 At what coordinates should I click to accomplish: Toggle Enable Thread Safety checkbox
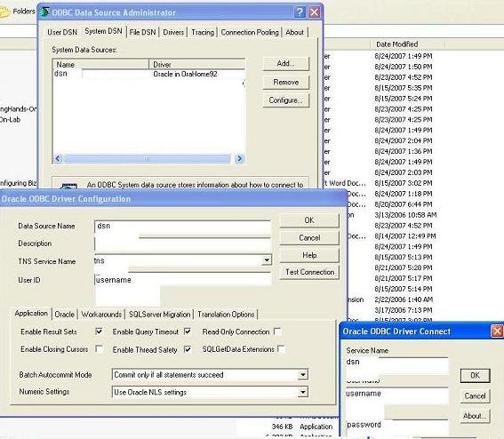[x=188, y=349]
